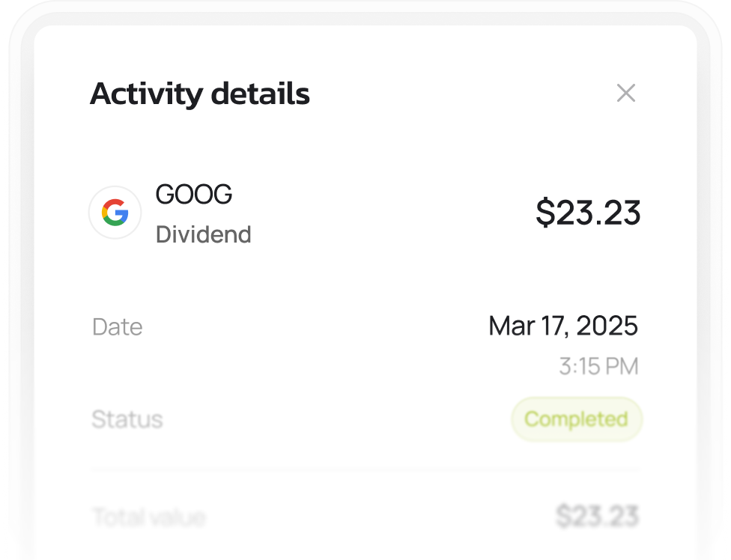Click the word details in the heading
Image resolution: width=731 pixels, height=560 pixels.
(260, 94)
